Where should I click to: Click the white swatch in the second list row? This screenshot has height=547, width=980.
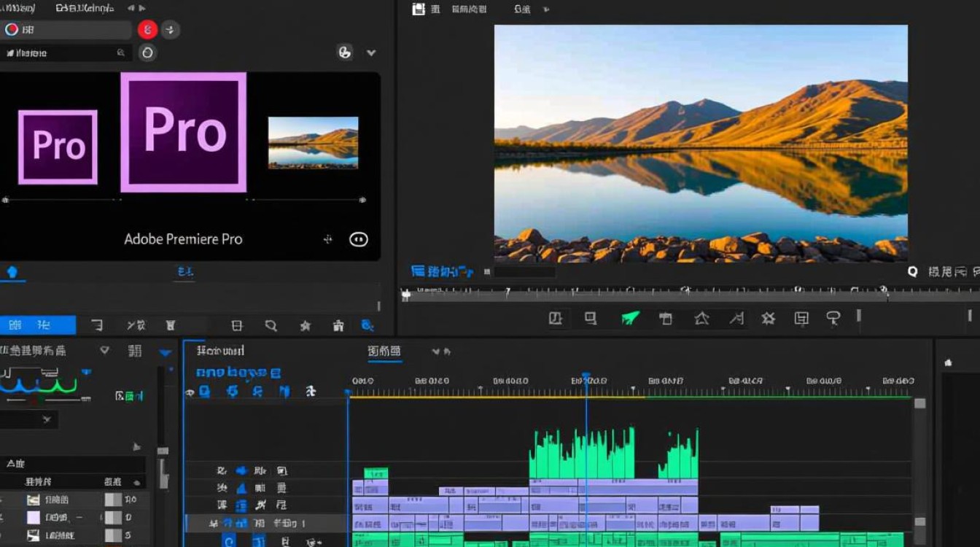(34, 517)
